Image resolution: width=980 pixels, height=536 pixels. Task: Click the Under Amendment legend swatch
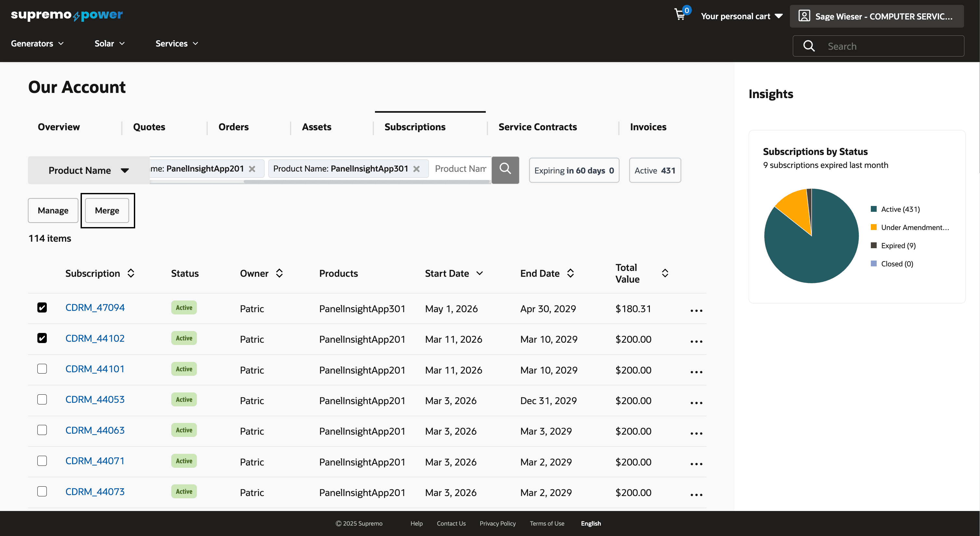873,227
